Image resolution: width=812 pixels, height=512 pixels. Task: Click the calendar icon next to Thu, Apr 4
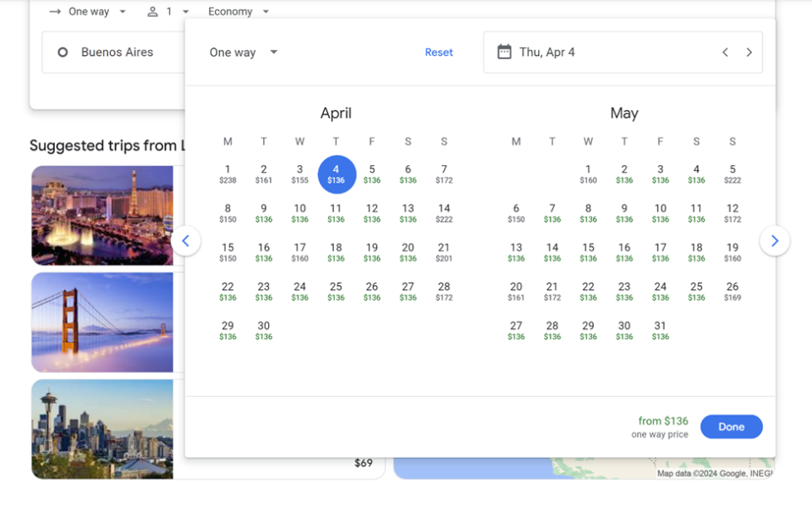coord(503,52)
